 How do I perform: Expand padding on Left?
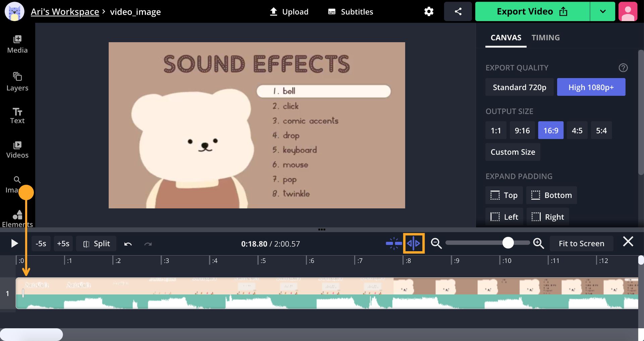(504, 217)
